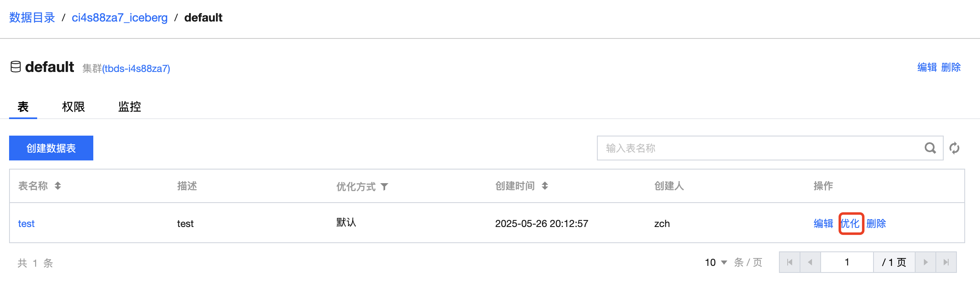This screenshot has width=980, height=282.
Task: Switch to the 监控 tab
Action: [x=130, y=107]
